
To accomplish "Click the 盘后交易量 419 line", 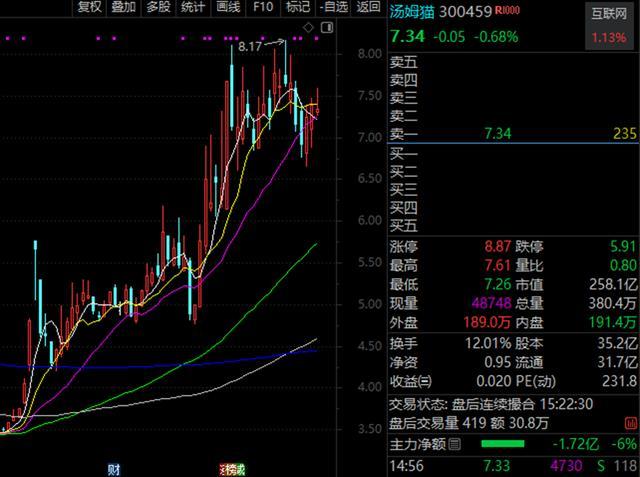I will [469, 423].
